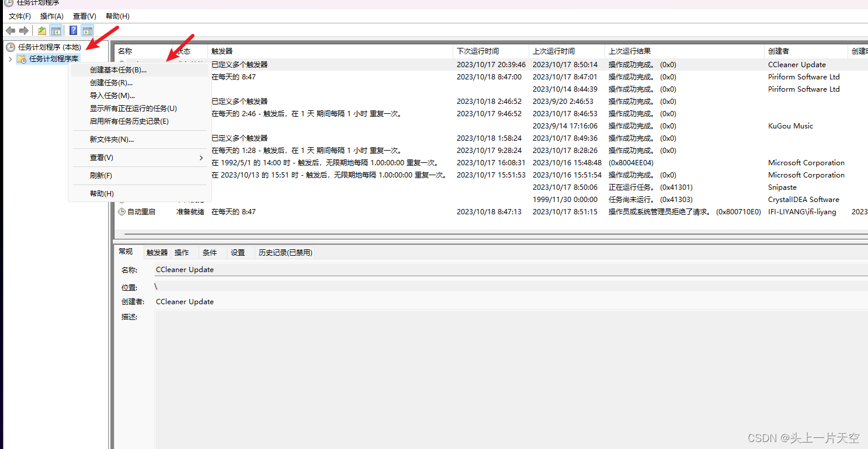
Task: Choose 新文件夹(N)... from context menu
Action: point(139,140)
